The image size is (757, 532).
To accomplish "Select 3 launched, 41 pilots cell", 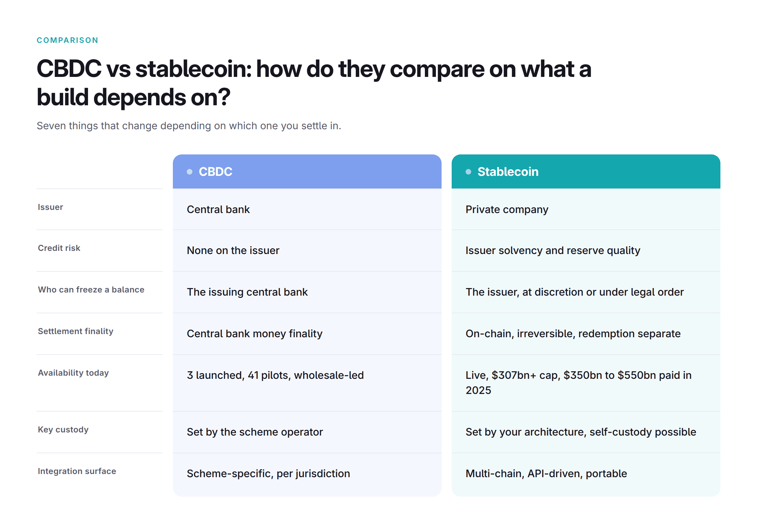I will (307, 382).
